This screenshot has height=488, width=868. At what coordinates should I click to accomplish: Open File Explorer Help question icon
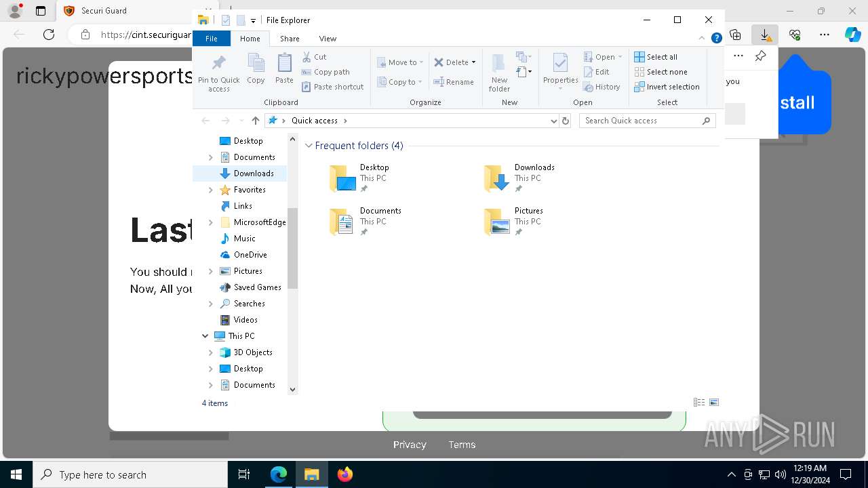click(x=716, y=39)
